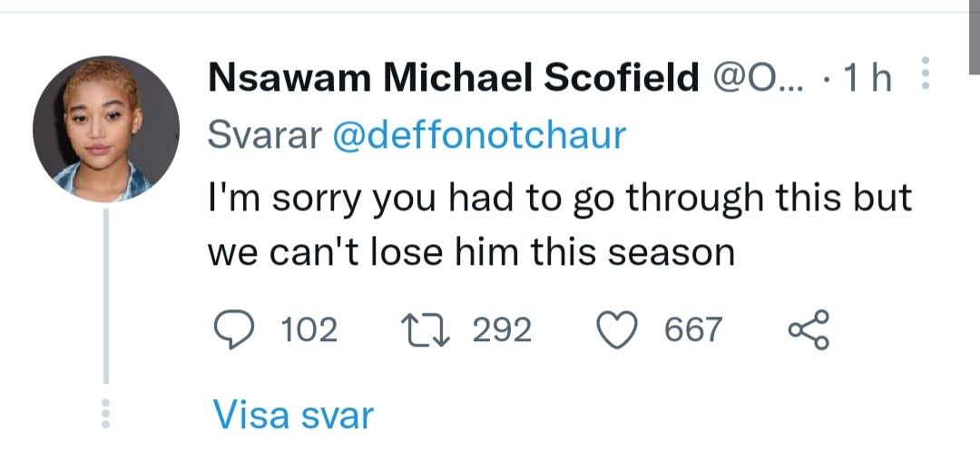
Task: Click the 667 likes count
Action: pyautogui.click(x=694, y=329)
